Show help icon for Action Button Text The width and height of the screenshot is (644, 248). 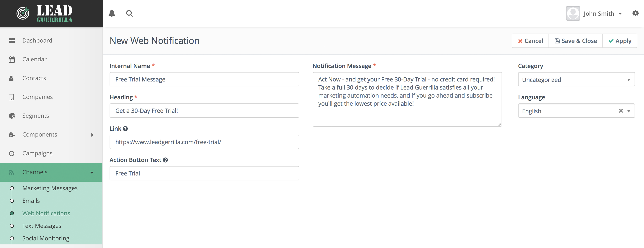[x=165, y=160]
